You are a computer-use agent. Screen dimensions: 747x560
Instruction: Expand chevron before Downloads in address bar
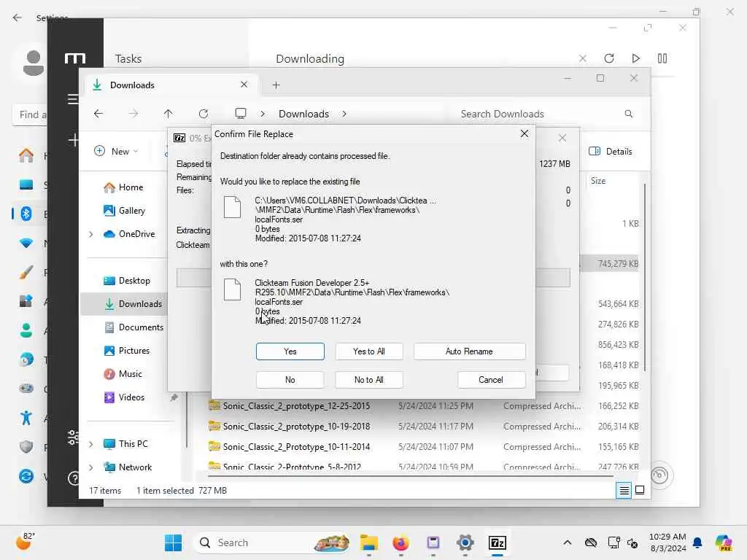pos(263,114)
